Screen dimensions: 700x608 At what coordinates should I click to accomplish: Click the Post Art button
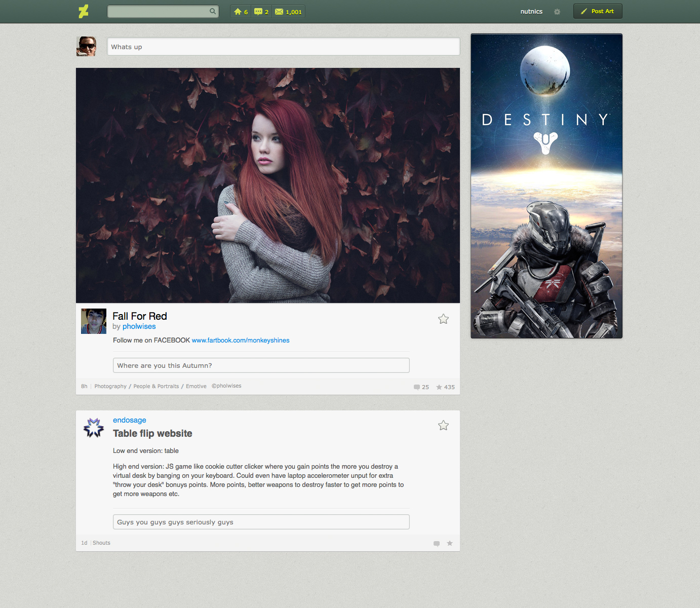click(x=598, y=11)
